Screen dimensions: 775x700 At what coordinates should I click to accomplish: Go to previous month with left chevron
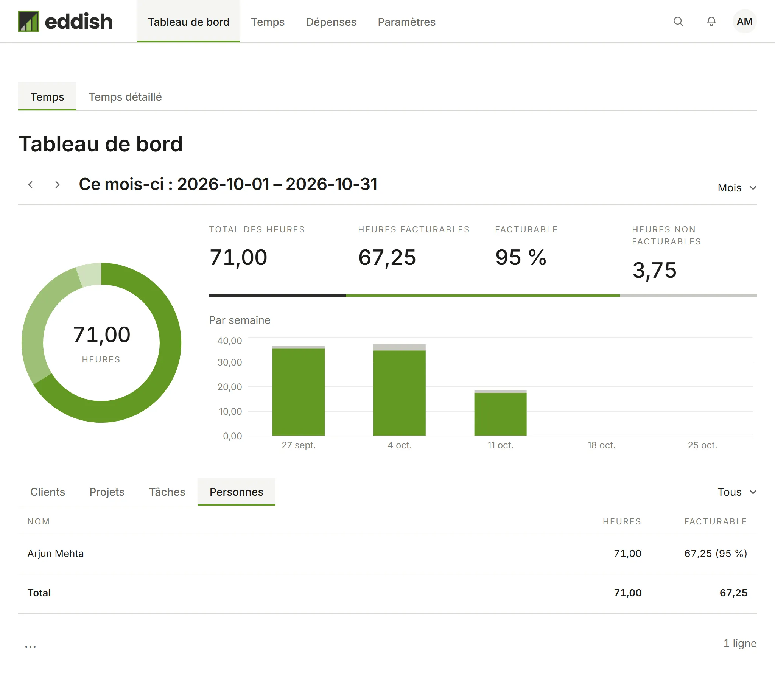click(x=30, y=185)
